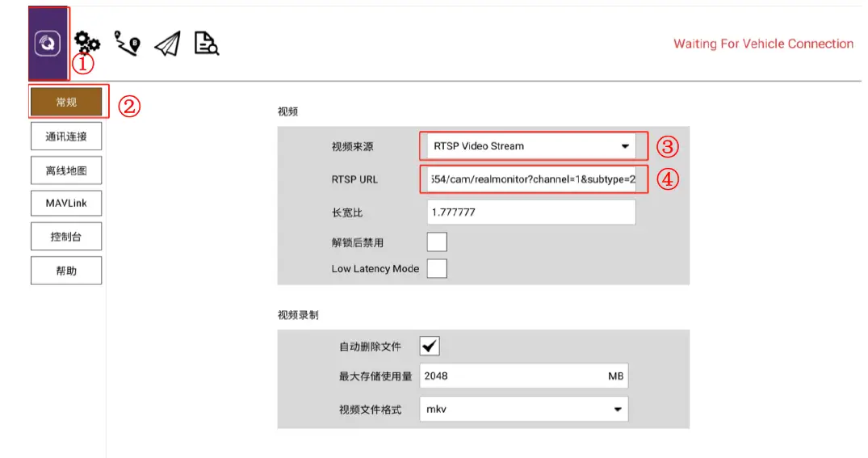Click the Waiting For Vehicle Connection status text
This screenshot has height=458, width=868.
coord(763,44)
